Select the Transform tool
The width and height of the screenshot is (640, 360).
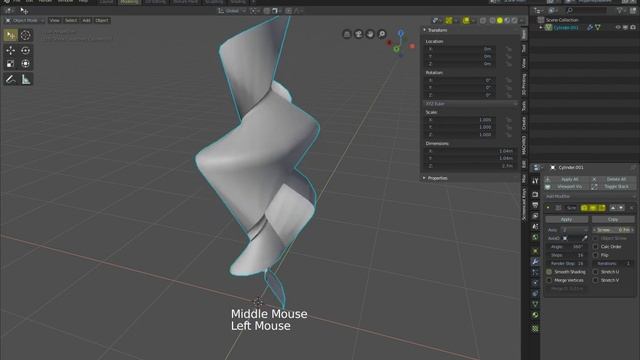click(x=25, y=64)
